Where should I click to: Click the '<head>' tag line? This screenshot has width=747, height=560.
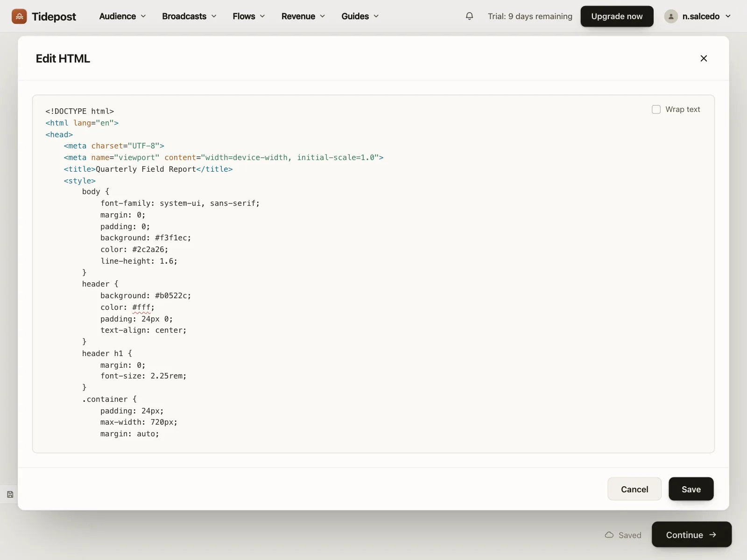pos(59,134)
